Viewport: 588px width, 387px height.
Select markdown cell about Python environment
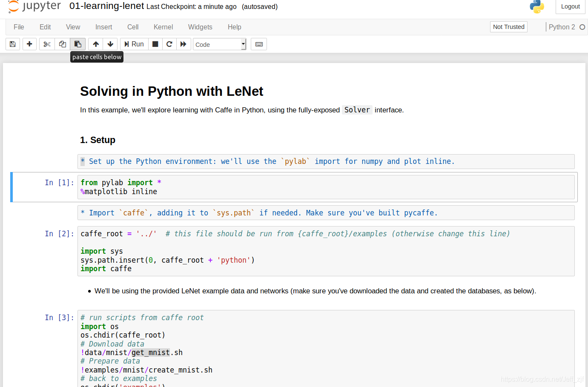point(326,161)
